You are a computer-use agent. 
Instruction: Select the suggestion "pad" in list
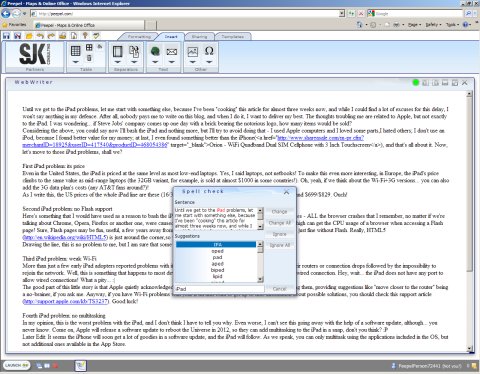coord(217,257)
